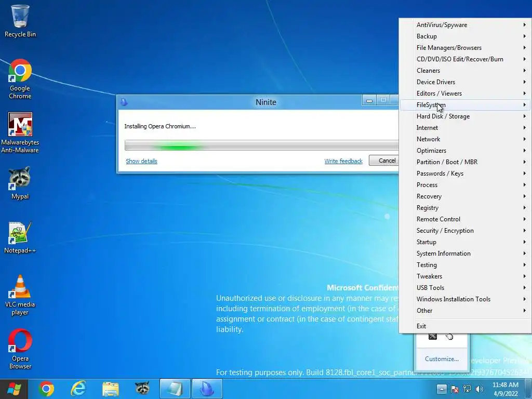
Task: Open the Testing submenu
Action: [464, 265]
